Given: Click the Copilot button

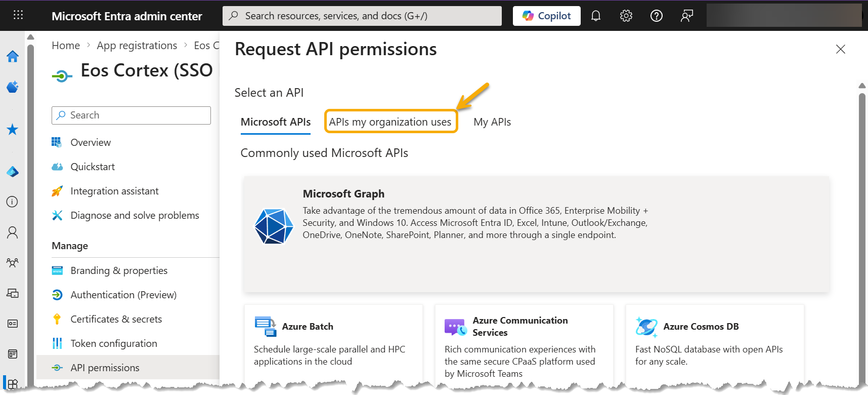Looking at the screenshot, I should coord(546,16).
